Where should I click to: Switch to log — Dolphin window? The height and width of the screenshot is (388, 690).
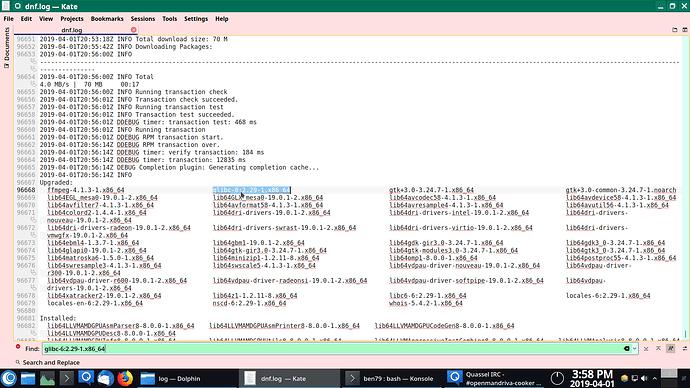click(x=187, y=378)
